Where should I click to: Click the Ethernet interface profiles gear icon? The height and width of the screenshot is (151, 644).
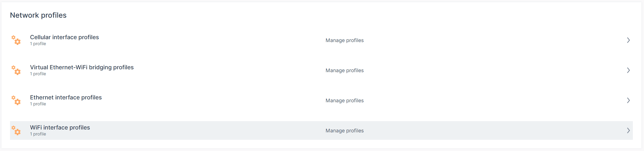click(16, 100)
